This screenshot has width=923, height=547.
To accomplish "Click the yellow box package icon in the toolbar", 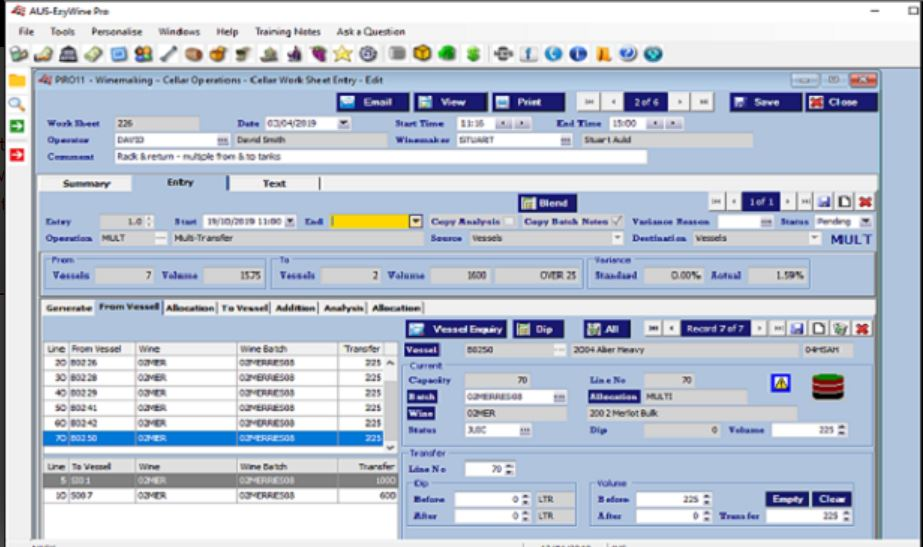I will tap(422, 54).
